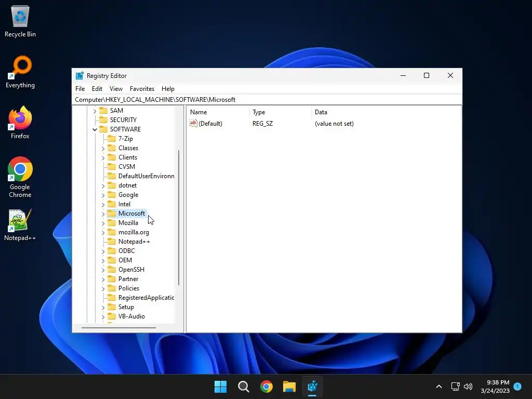Open the Recycle Bin desktop icon
This screenshot has width=532, height=399.
[x=20, y=21]
